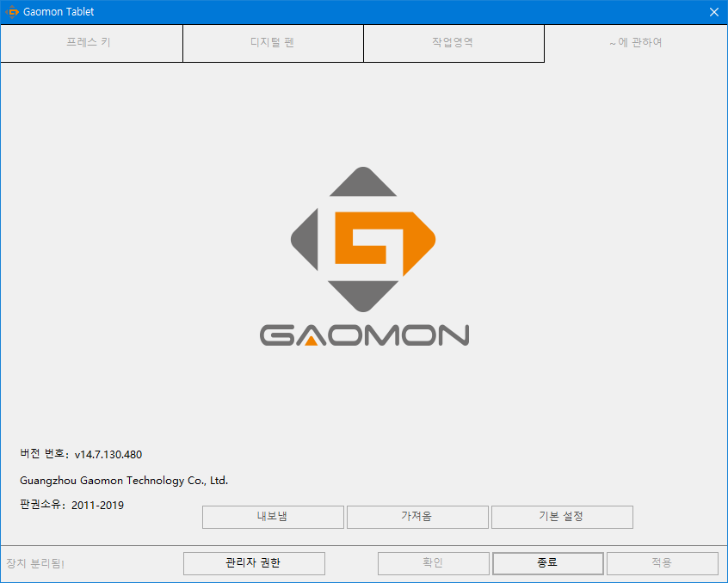Exit using the 종료 button
The image size is (728, 583).
548,563
